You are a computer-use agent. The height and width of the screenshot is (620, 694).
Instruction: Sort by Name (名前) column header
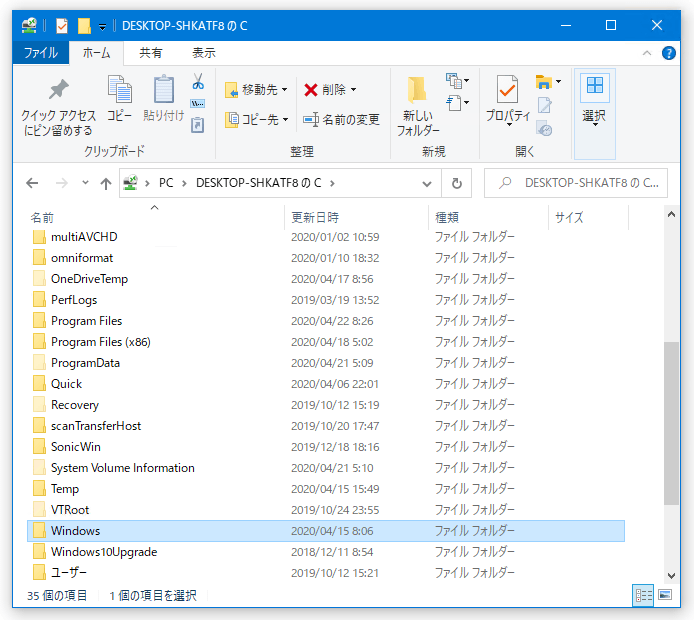pyautogui.click(x=155, y=217)
